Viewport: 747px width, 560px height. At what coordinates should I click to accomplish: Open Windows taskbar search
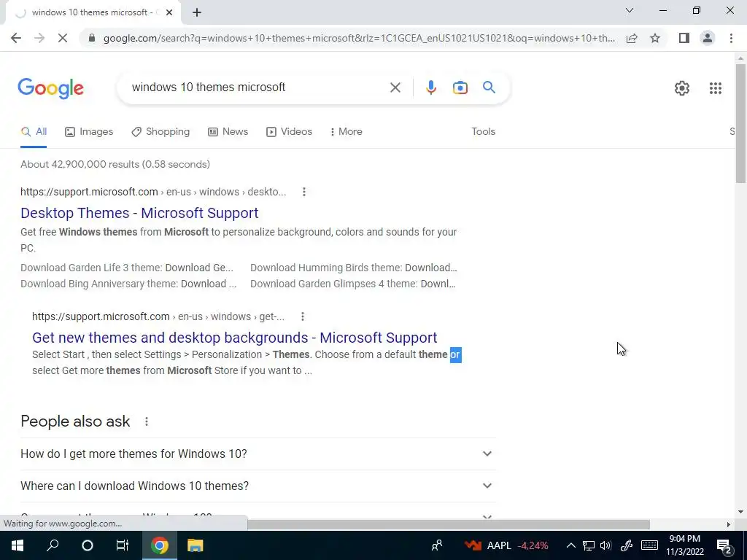point(53,545)
